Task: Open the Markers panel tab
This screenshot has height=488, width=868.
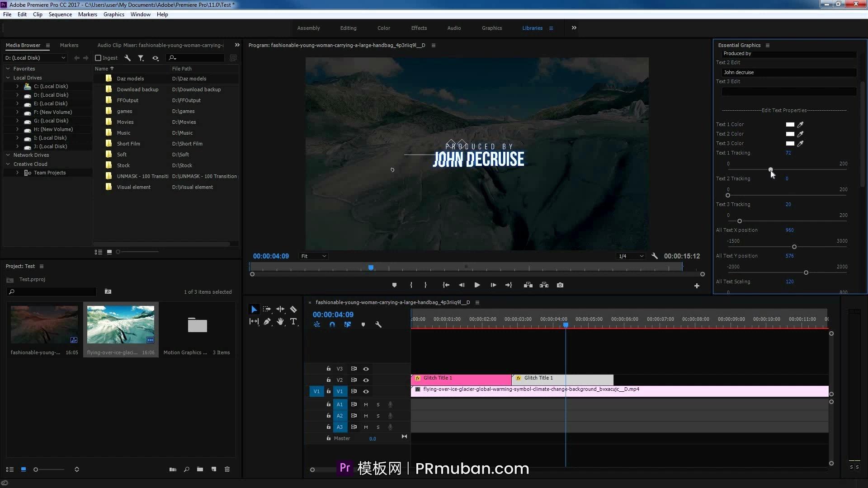Action: click(x=69, y=45)
